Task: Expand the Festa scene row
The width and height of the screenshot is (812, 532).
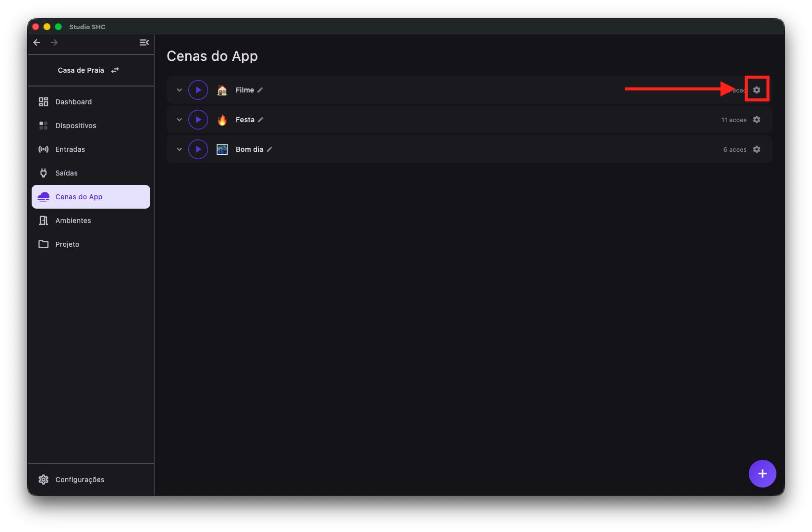Action: click(x=179, y=120)
